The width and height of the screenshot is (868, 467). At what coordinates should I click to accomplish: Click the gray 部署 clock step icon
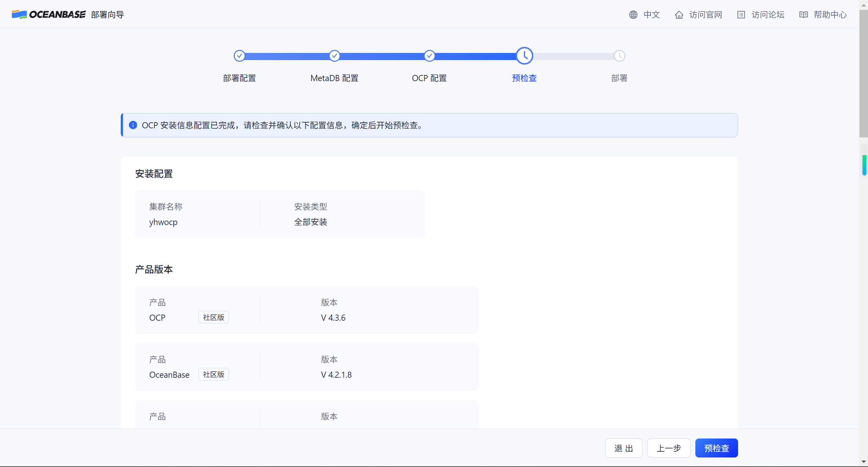[619, 56]
